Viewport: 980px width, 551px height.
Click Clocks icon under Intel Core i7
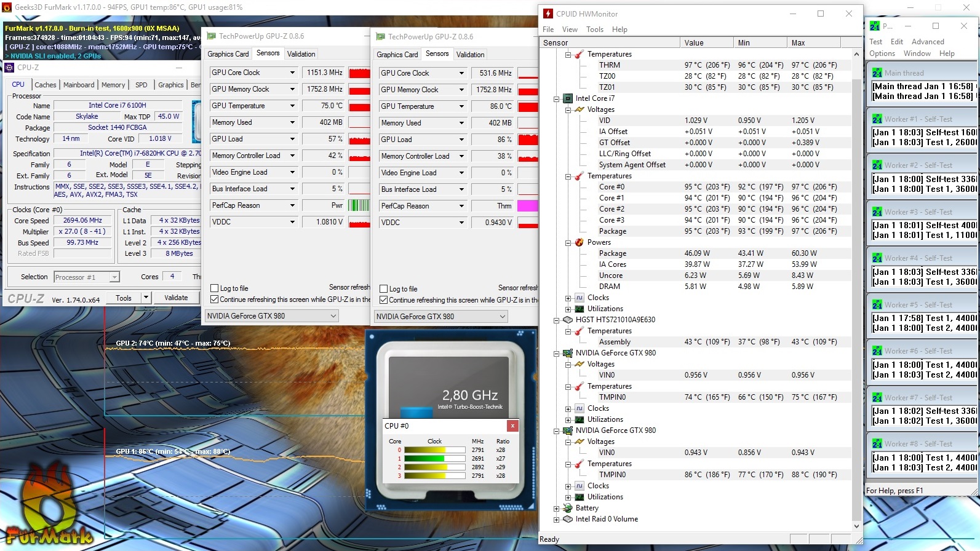click(579, 298)
